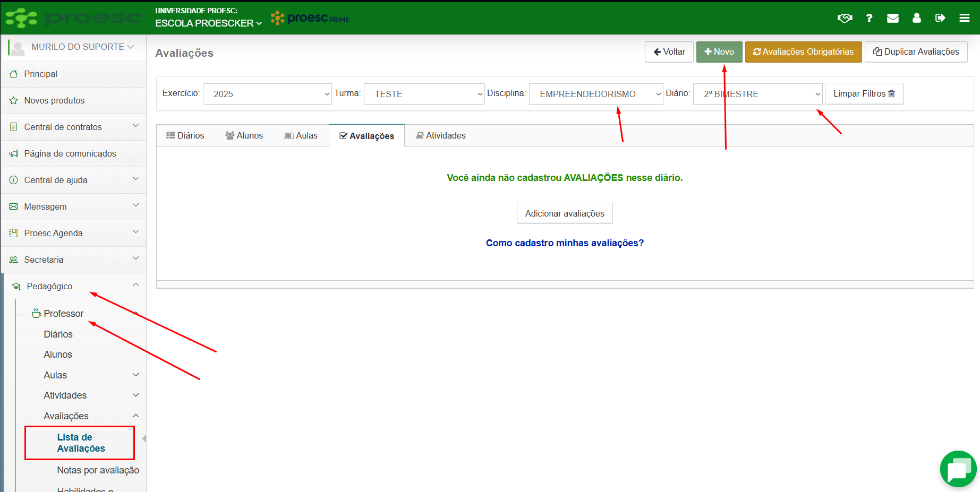Open the Disciplina EMPREENDEDORISMO dropdown

[x=595, y=94]
